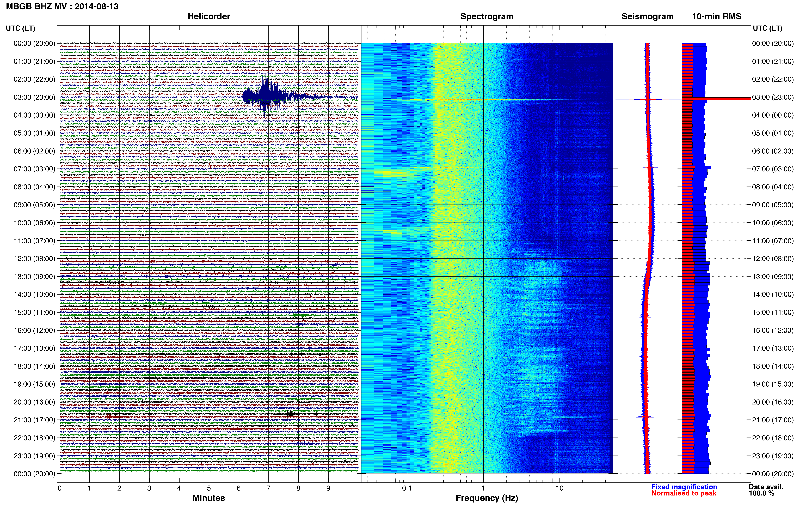Click the 0 tick on the Minutes axis

point(59,488)
